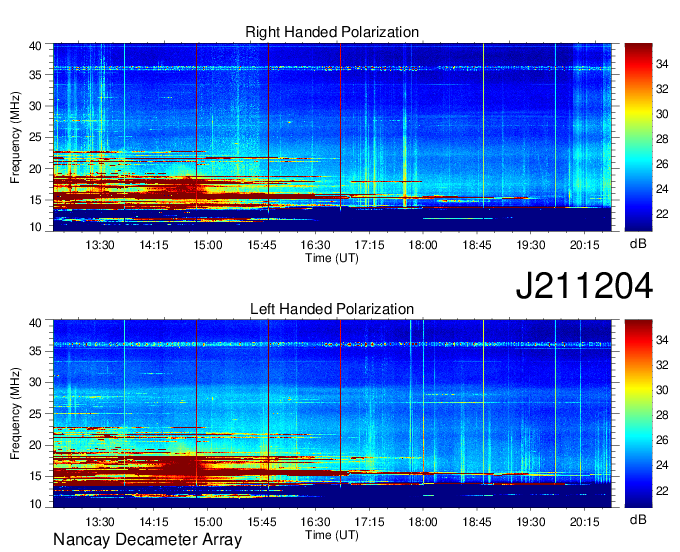This screenshot has width=680, height=552.
Task: Click the 25 MHz tick on upper plot
Action: (35, 137)
